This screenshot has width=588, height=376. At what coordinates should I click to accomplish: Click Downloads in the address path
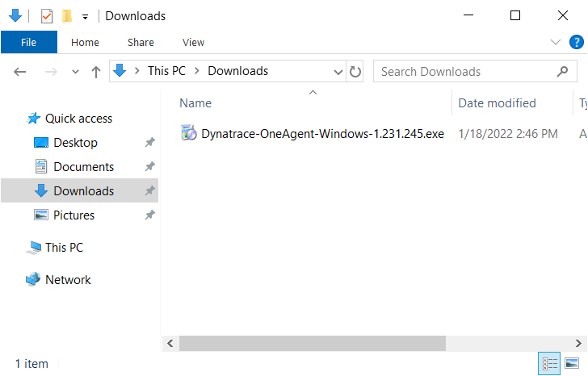[238, 70]
